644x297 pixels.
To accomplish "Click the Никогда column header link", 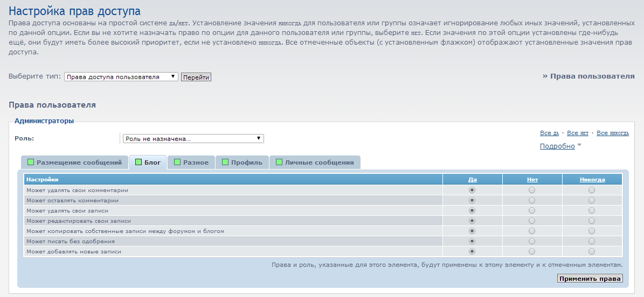I will pos(592,180).
